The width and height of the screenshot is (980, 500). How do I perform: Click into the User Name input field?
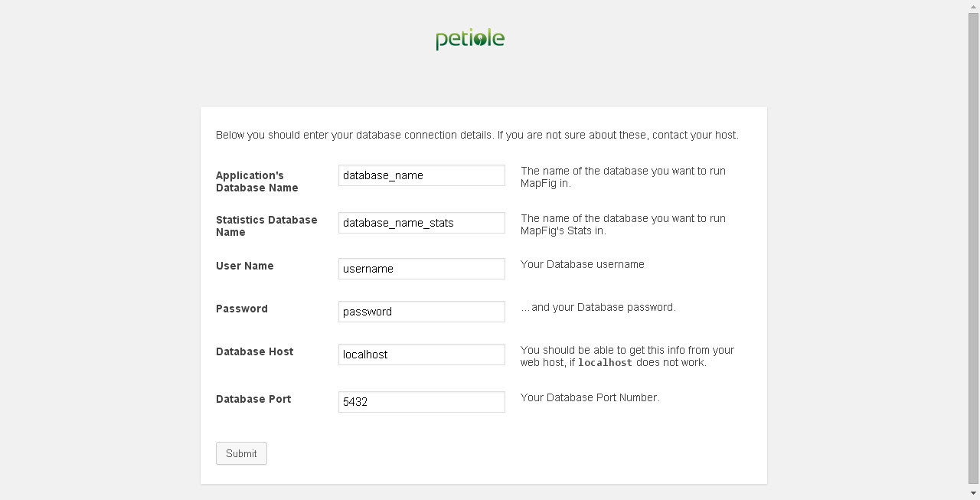click(421, 269)
